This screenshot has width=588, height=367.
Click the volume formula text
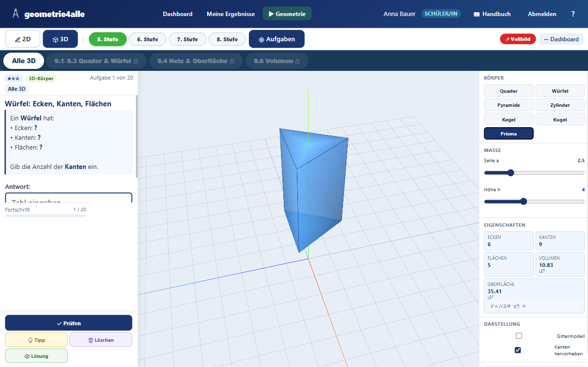[x=508, y=306]
